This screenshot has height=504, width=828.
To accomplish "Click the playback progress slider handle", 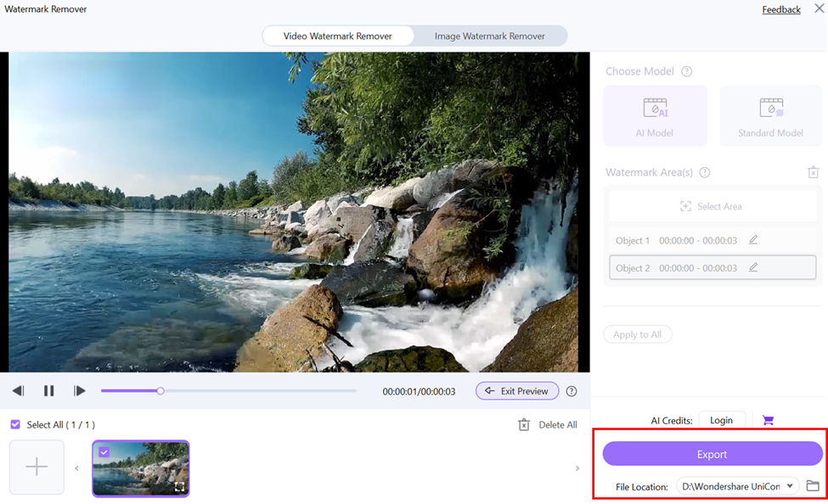I will [x=160, y=391].
